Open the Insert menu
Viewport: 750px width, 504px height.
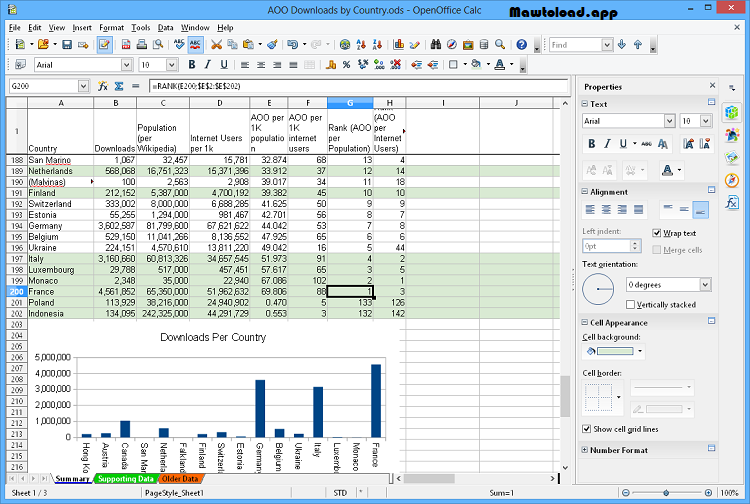(x=82, y=28)
